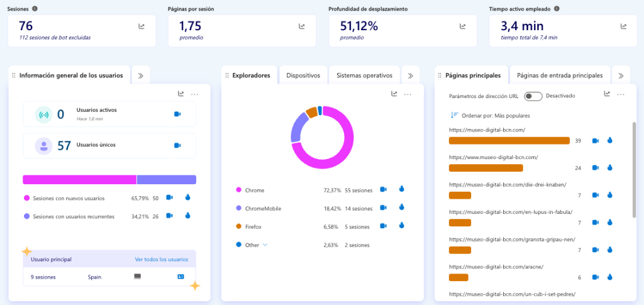Click info icon next to Tiempo activo empleado
The height and width of the screenshot is (305, 644).
[557, 9]
